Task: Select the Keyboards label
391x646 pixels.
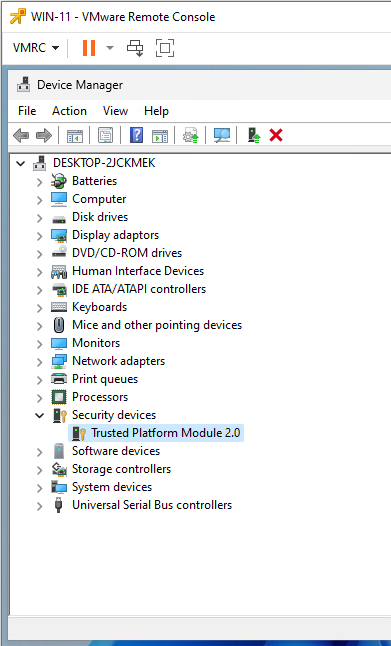Action: [x=99, y=307]
